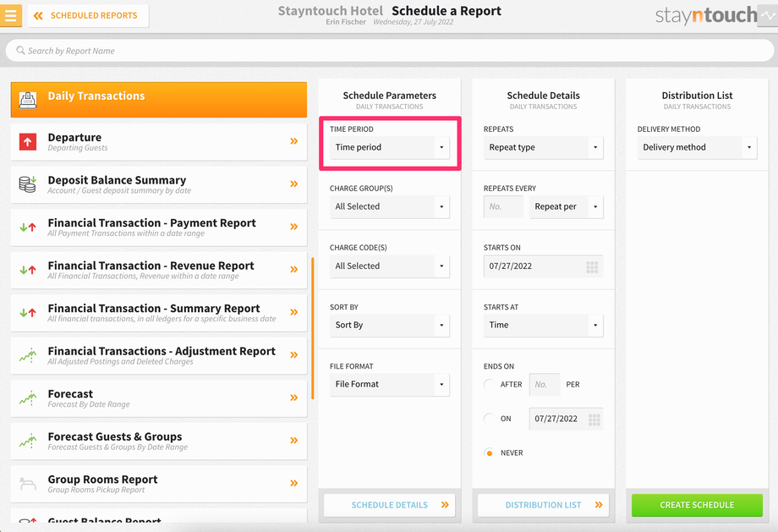Click the activity pulse icon beside staynTouch logo
Viewport: 778px width, 532px height.
pos(768,15)
